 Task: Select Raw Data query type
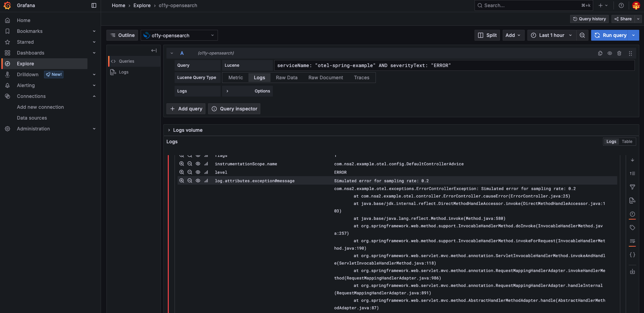pos(287,78)
